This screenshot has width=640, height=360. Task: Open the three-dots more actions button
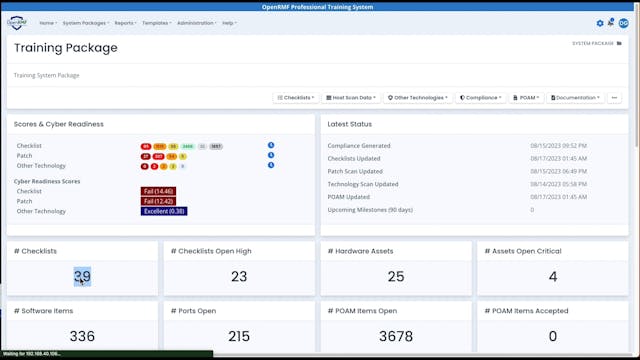614,98
